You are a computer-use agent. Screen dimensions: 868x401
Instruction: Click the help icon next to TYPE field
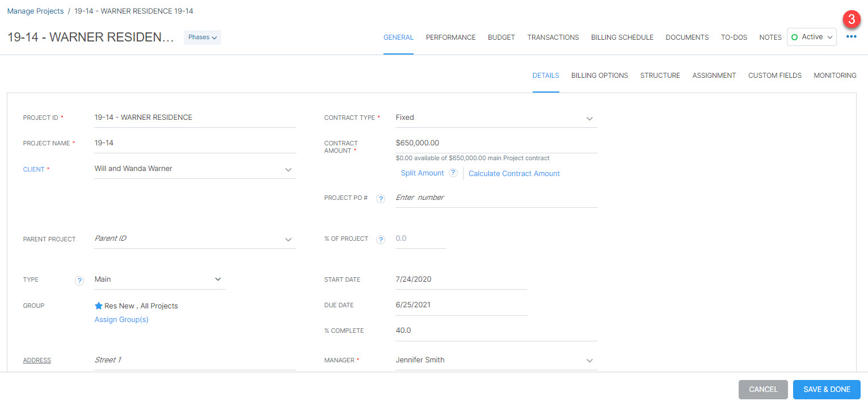79,280
